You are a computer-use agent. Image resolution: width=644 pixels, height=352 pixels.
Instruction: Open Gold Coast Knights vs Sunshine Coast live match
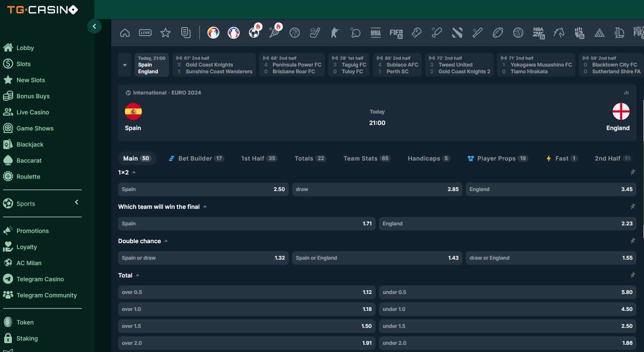[214, 65]
